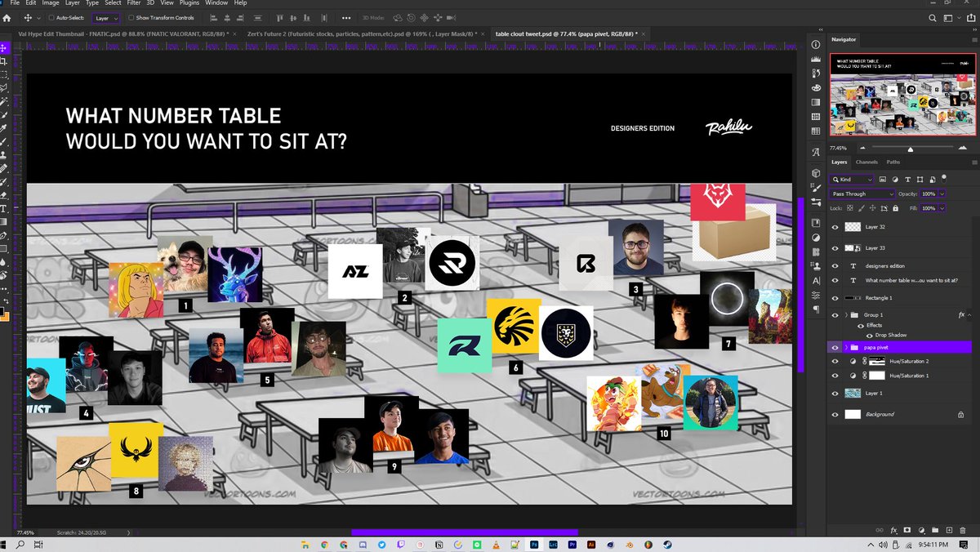The height and width of the screenshot is (552, 980).
Task: Click the Home icon in options bar
Action: click(x=6, y=17)
